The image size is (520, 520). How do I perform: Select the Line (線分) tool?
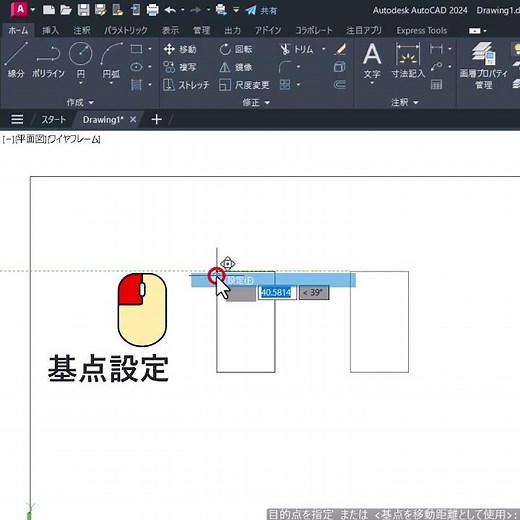coord(16,60)
